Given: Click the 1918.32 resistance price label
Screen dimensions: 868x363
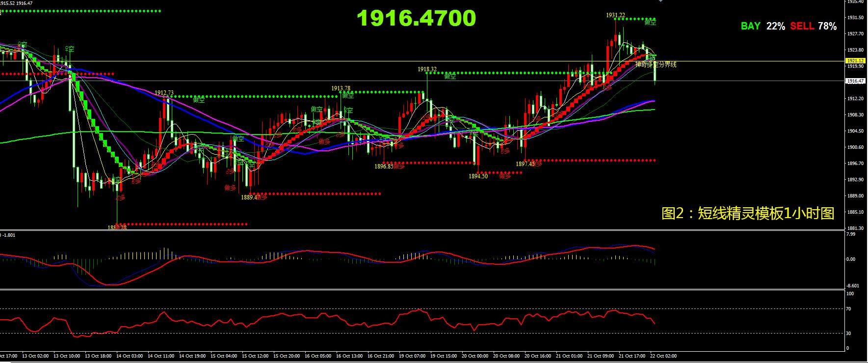Looking at the screenshot, I should coord(427,69).
